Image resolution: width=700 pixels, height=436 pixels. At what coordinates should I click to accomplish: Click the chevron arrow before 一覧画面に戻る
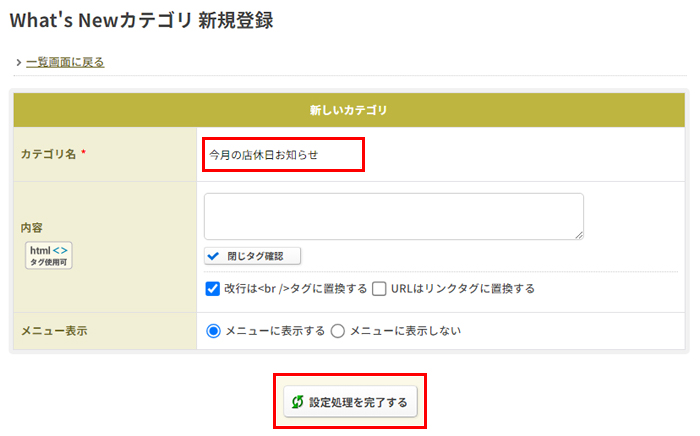click(x=19, y=62)
